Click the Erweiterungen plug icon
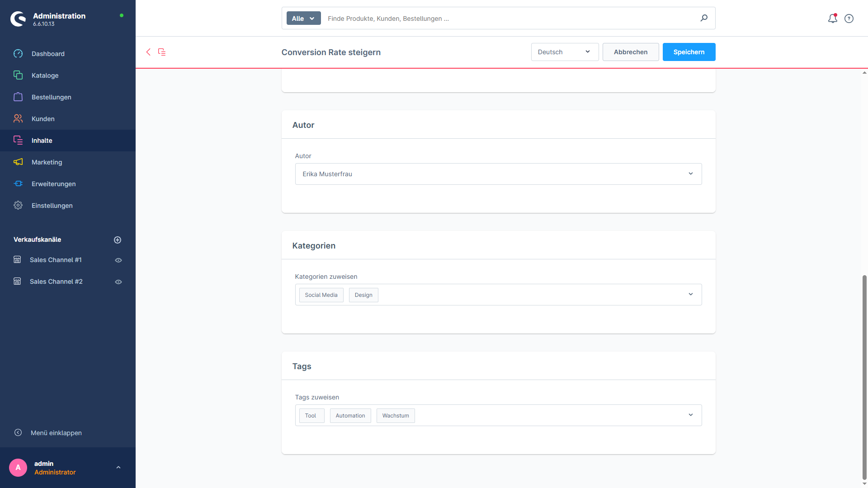This screenshot has width=868, height=488. (x=18, y=184)
